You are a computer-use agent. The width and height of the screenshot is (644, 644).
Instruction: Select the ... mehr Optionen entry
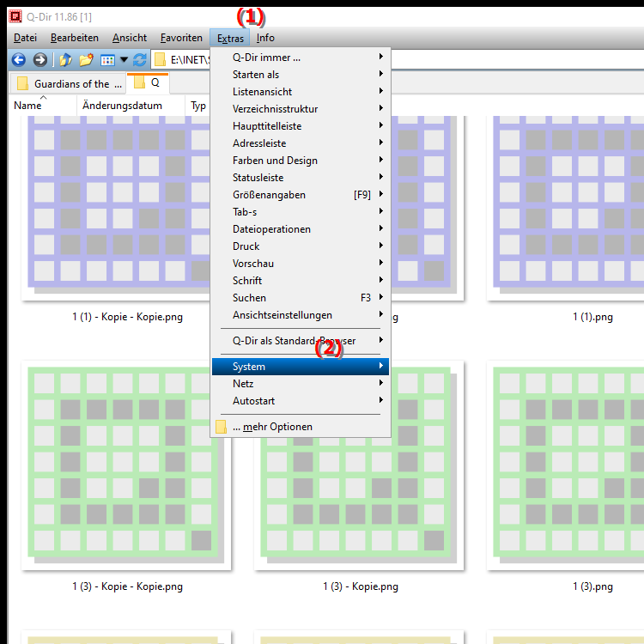[301, 427]
